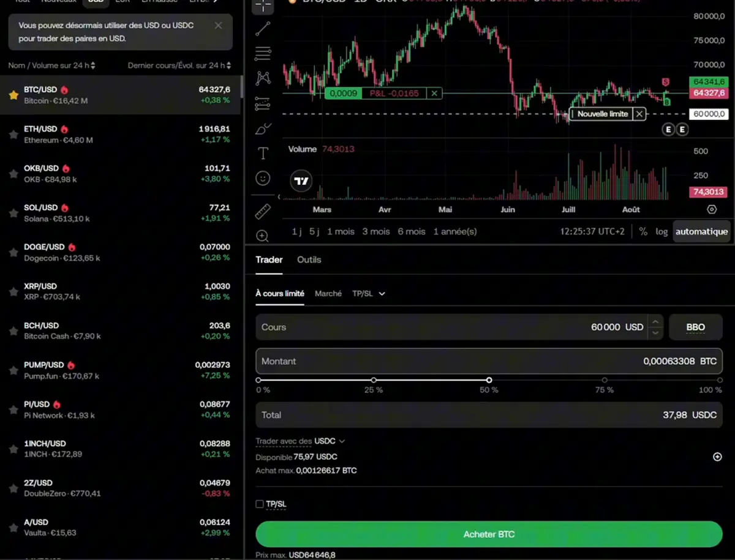
Task: Open the A/USD Vaulta pair row
Action: tap(120, 527)
